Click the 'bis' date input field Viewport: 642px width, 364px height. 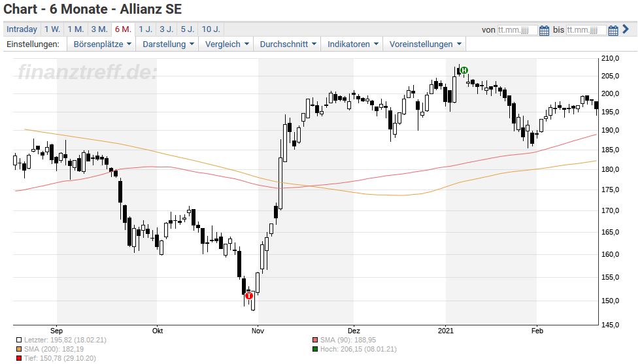tap(586, 30)
